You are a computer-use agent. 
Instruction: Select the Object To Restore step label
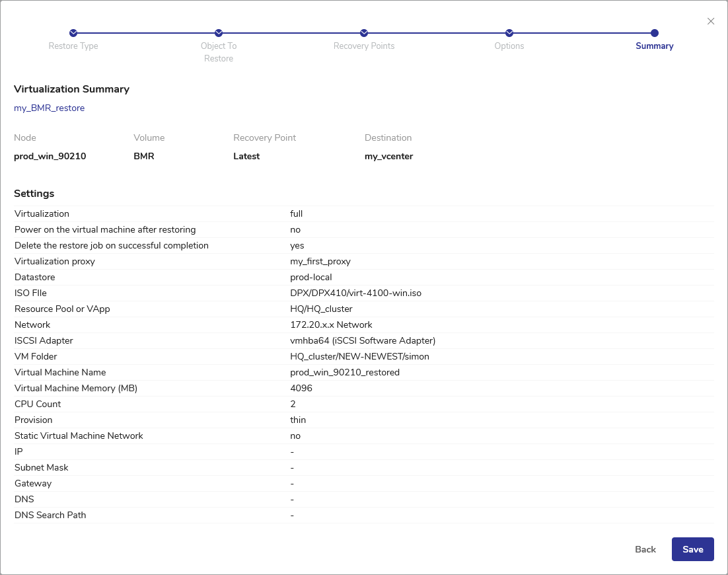[x=219, y=52]
